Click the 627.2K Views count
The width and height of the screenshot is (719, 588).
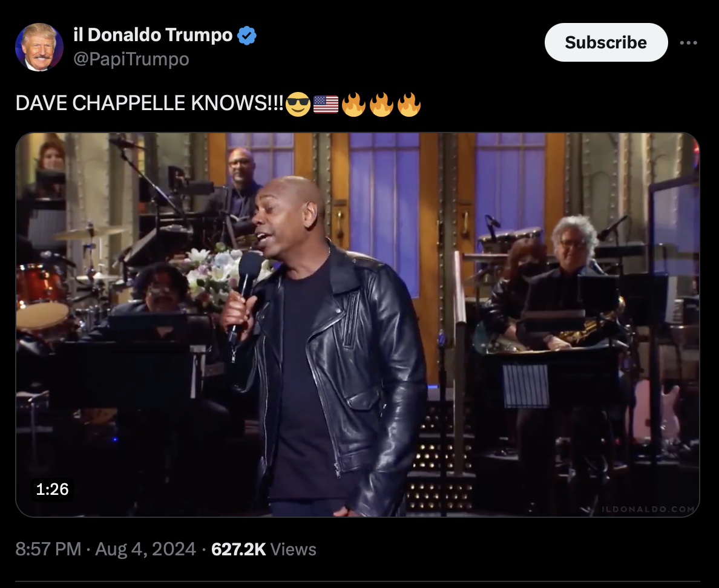point(264,549)
